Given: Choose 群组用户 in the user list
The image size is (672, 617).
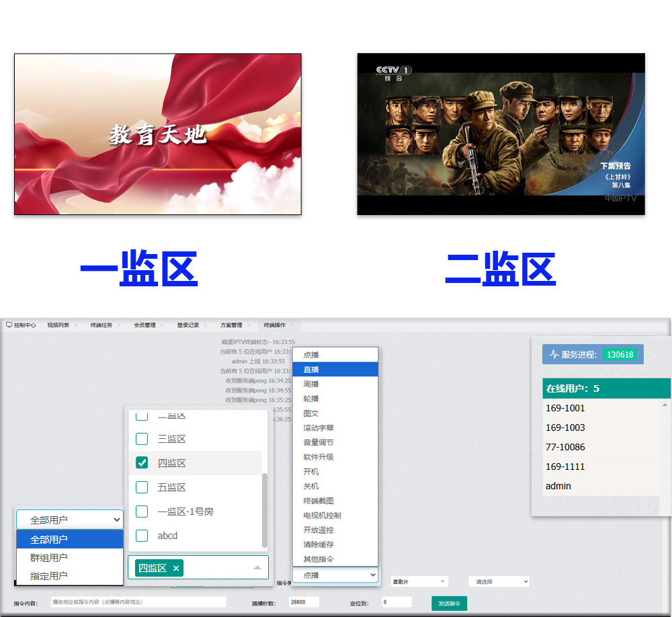Looking at the screenshot, I should (49, 557).
